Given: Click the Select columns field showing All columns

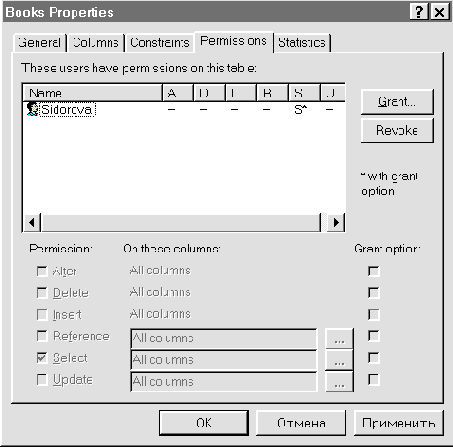Looking at the screenshot, I should (224, 360).
